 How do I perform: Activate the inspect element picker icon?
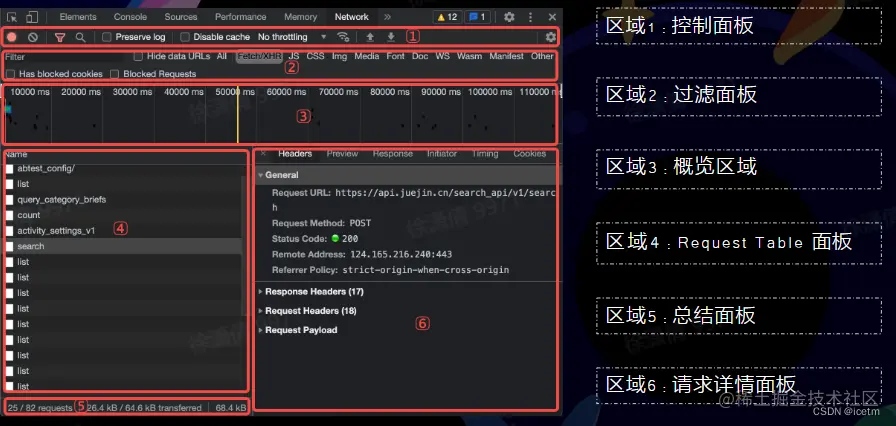point(12,17)
